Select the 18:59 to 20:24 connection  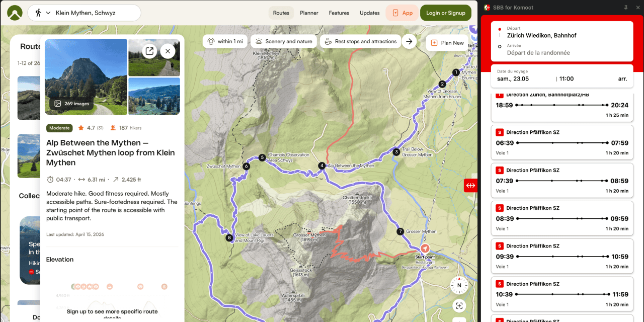562,107
